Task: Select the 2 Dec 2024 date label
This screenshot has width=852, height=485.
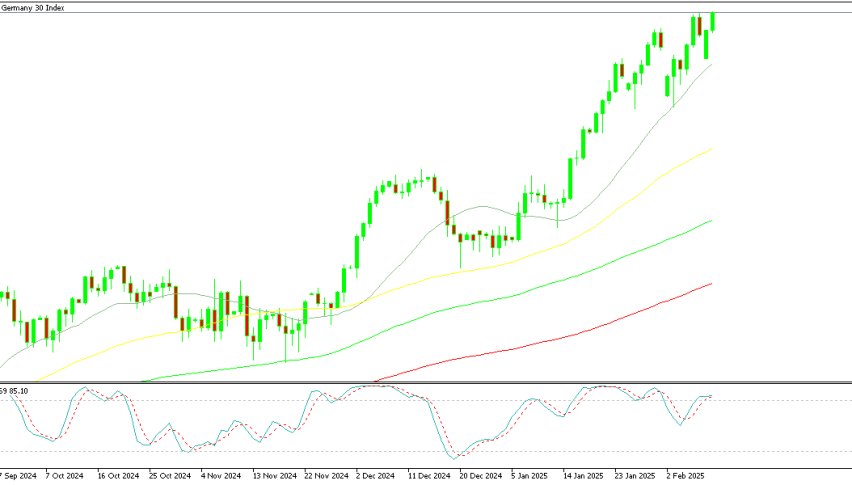Action: click(x=375, y=476)
